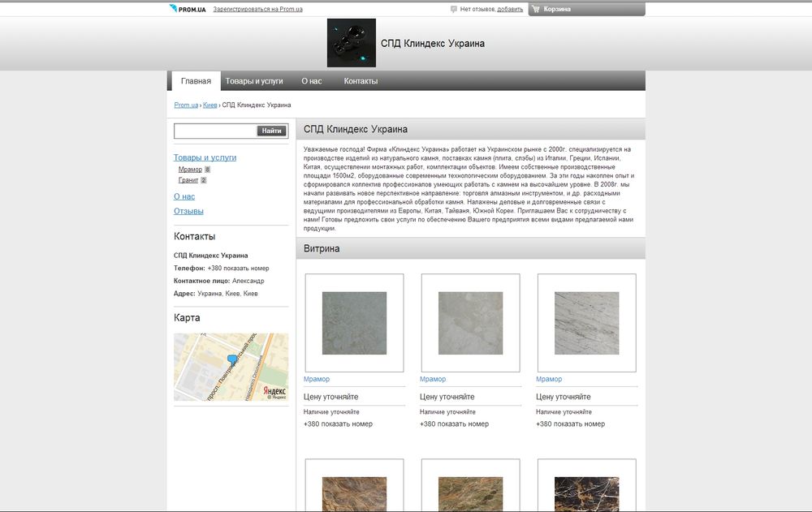Click the Prom.ua logo in header
This screenshot has width=812, height=512.
(x=188, y=9)
